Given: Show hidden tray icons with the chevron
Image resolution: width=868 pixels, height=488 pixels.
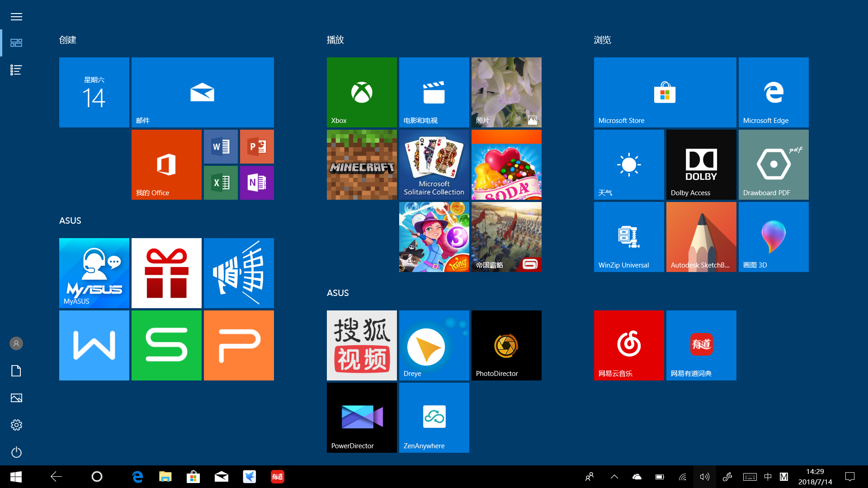Looking at the screenshot, I should click(614, 477).
